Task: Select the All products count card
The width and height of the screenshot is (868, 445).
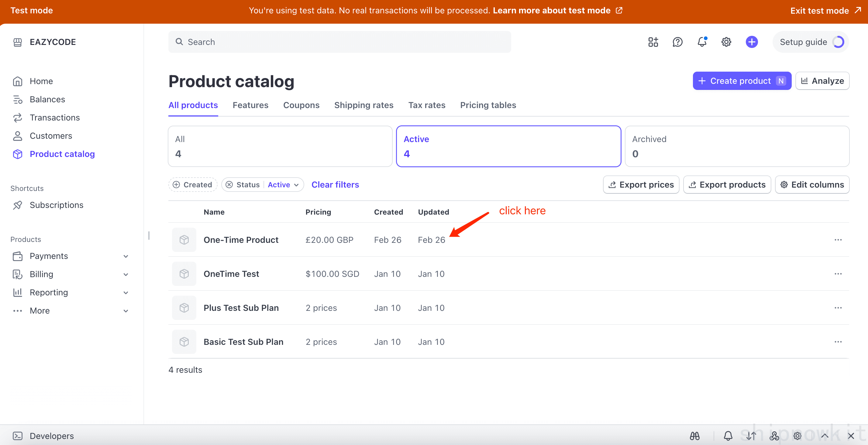Action: pyautogui.click(x=280, y=146)
